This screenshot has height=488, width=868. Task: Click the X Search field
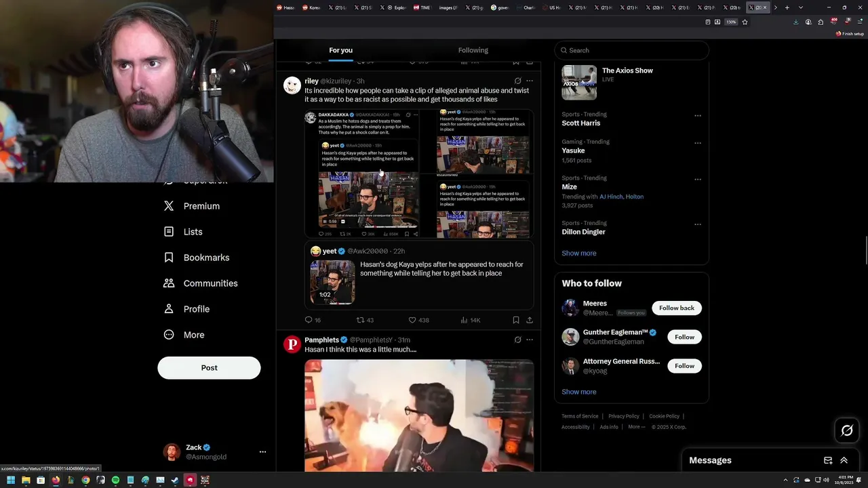coord(631,50)
